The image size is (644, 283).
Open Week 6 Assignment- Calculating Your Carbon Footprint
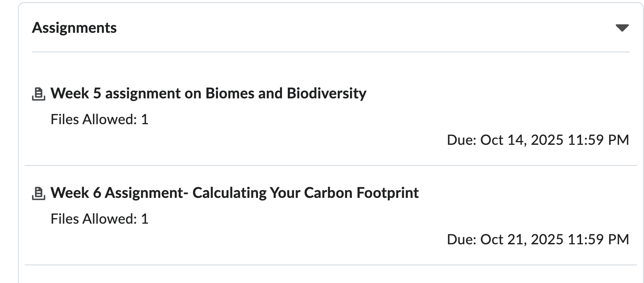click(234, 193)
